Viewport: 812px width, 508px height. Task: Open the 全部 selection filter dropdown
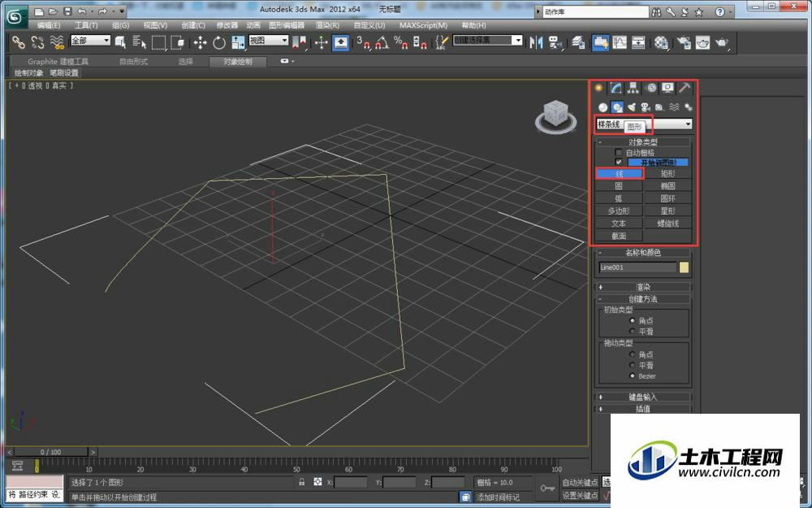[x=91, y=41]
